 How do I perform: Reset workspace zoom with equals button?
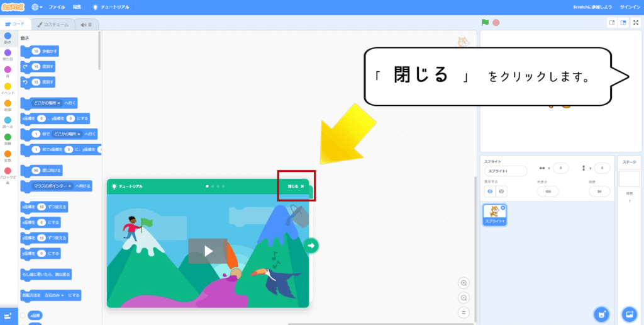coord(464,312)
